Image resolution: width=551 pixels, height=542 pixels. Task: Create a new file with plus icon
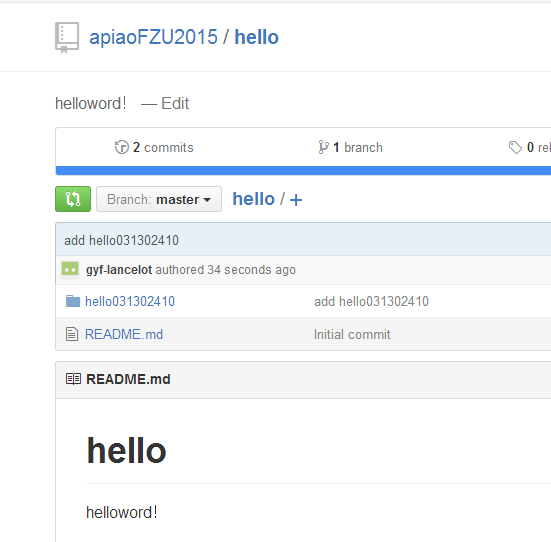click(296, 200)
